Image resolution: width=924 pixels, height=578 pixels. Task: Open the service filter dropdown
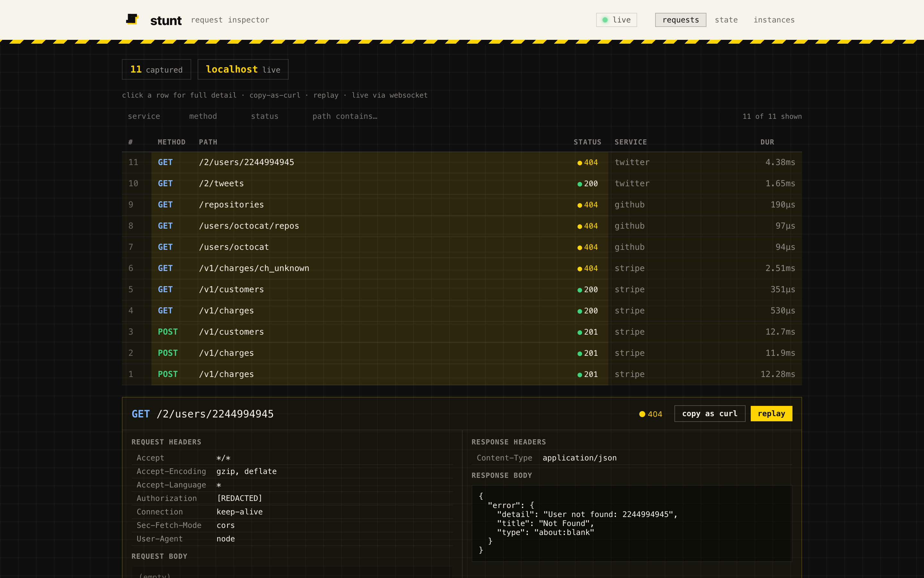point(150,116)
